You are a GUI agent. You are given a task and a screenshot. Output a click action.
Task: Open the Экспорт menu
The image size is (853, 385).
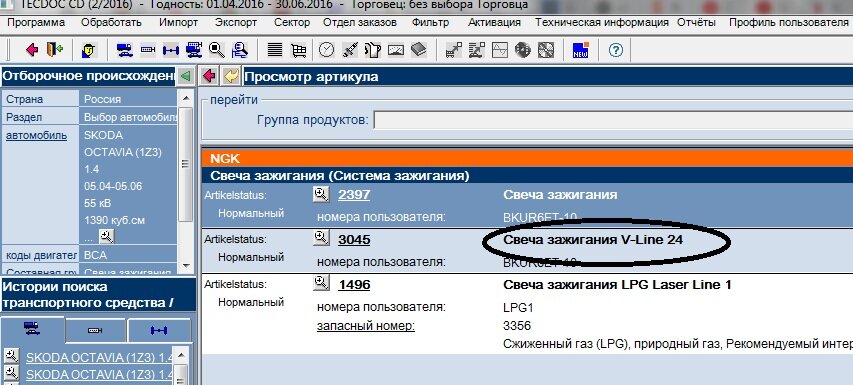pos(236,22)
